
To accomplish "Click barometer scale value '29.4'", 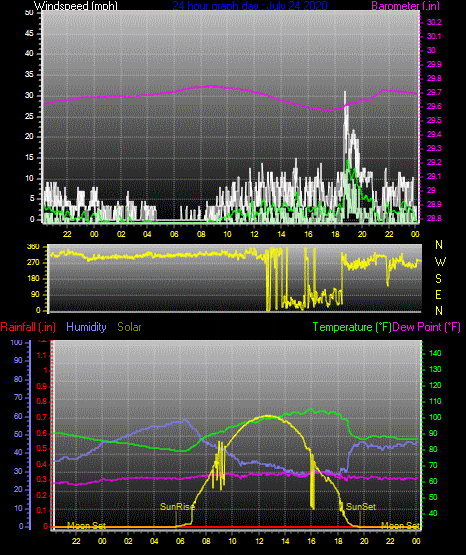I will pyautogui.click(x=434, y=134).
